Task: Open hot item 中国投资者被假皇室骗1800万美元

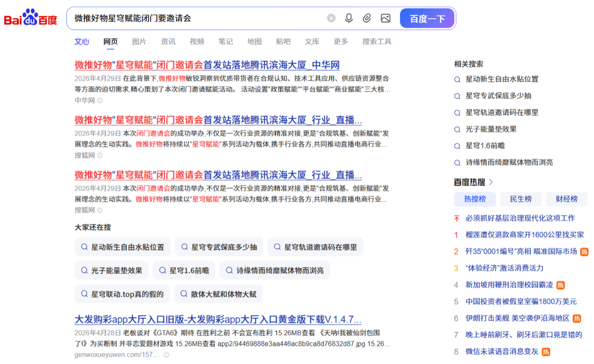Action: pos(521,302)
